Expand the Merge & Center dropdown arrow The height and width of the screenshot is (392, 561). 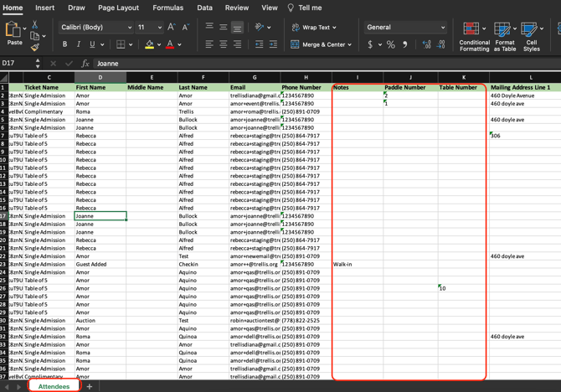(349, 44)
